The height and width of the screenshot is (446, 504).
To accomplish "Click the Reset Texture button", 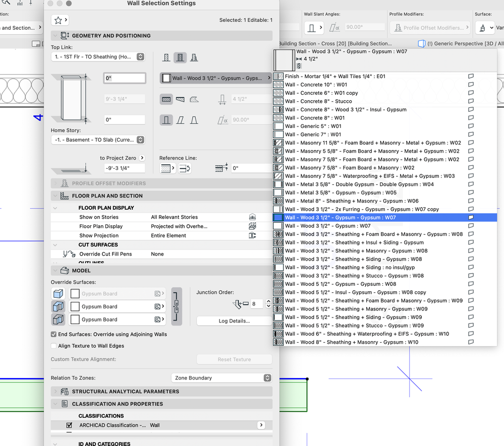I will click(234, 359).
